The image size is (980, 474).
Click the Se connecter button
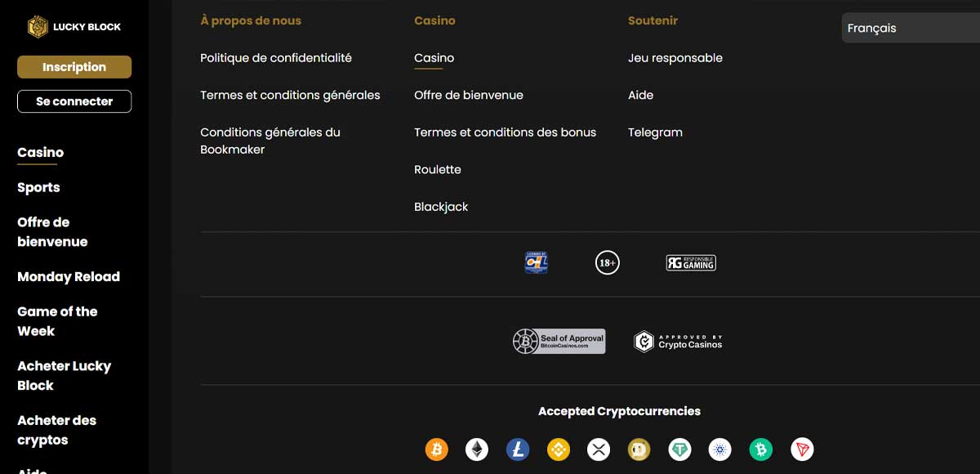coord(74,101)
